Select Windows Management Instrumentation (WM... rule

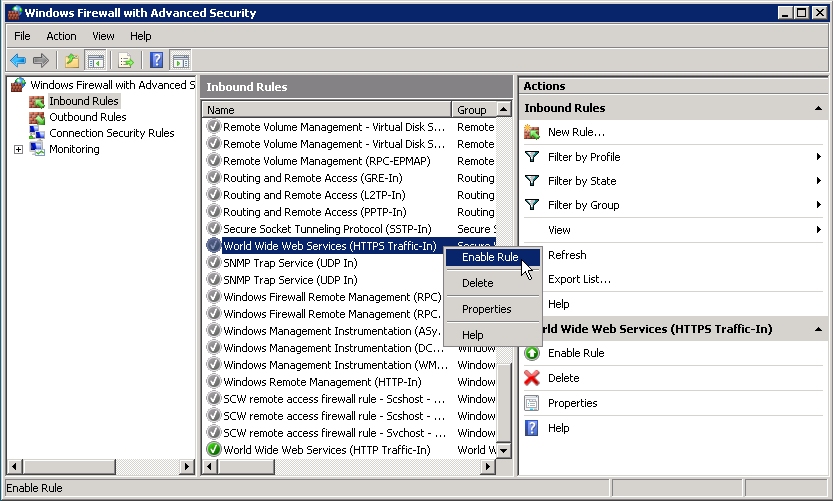click(335, 365)
